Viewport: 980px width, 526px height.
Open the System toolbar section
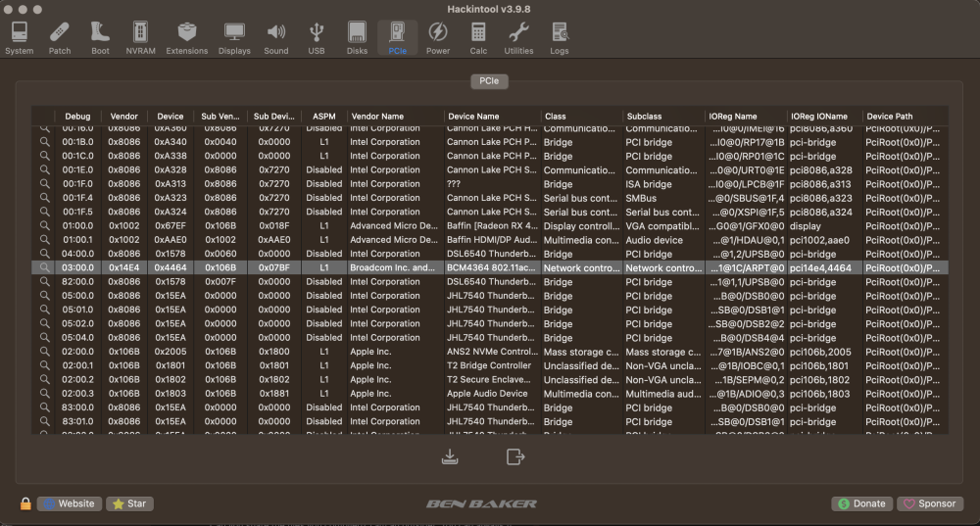click(x=20, y=38)
